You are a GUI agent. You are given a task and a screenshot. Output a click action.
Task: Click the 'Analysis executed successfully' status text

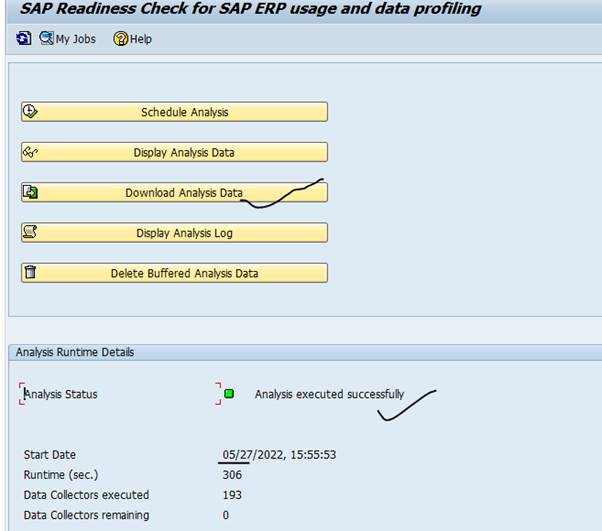[329, 394]
